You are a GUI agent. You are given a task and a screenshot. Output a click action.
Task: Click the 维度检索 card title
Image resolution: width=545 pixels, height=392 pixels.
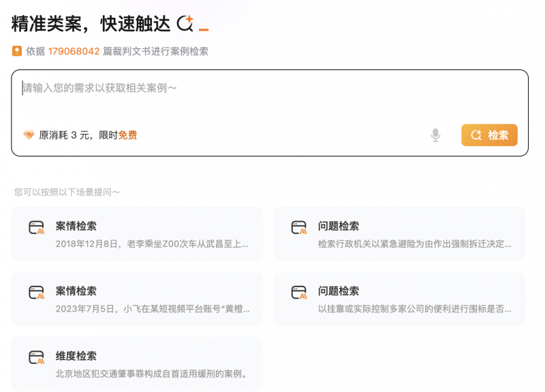coord(76,356)
